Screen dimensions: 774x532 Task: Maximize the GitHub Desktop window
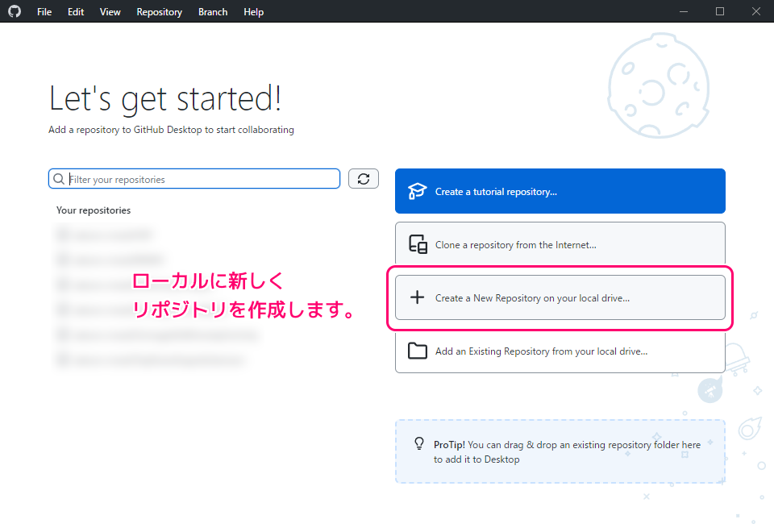720,11
